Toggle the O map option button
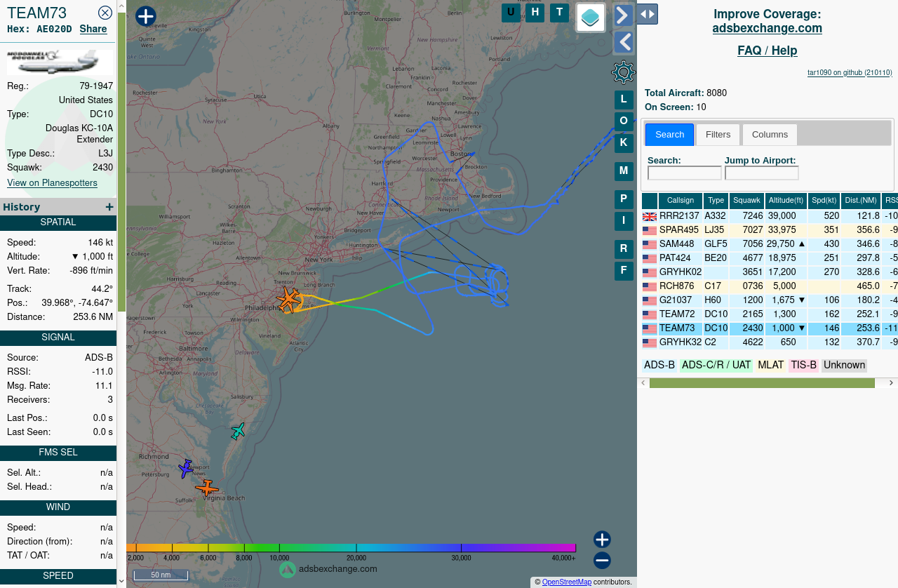Viewport: 898px width, 588px height. tap(624, 121)
